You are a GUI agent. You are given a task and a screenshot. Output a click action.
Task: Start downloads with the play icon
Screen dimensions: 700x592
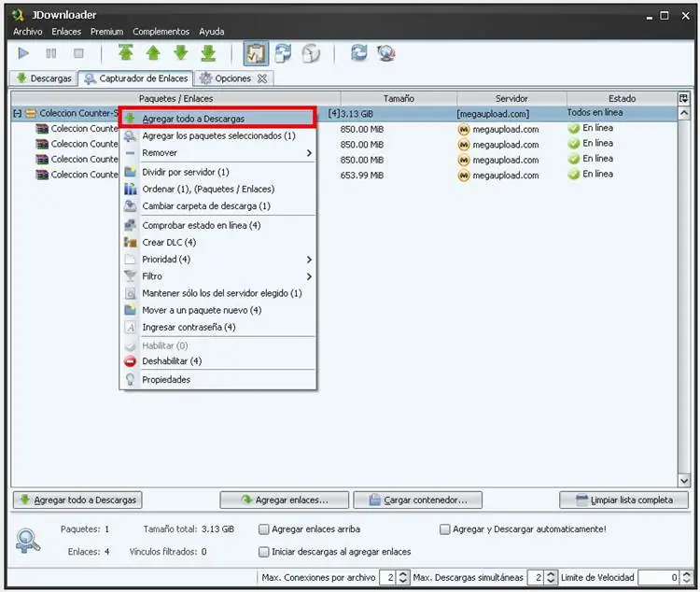pyautogui.click(x=23, y=53)
